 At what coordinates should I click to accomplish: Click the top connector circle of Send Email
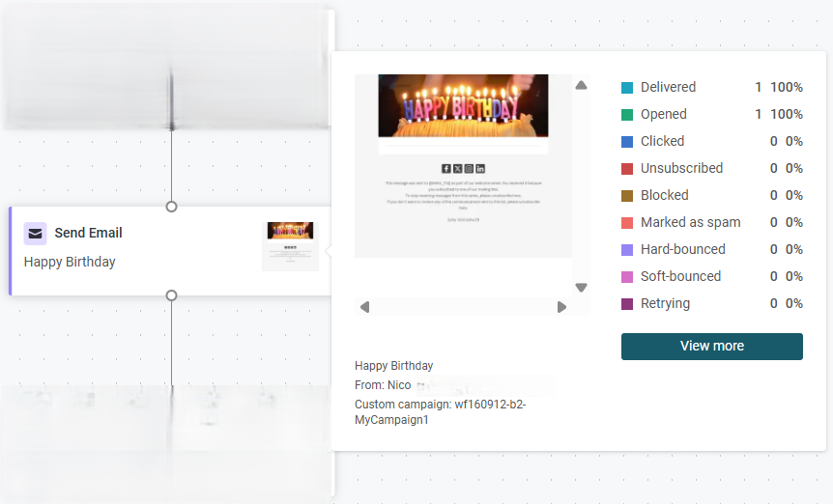[x=171, y=207]
